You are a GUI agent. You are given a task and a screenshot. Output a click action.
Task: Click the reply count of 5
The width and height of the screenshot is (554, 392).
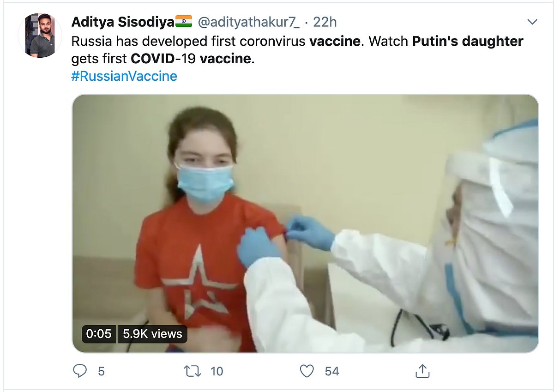click(x=101, y=371)
